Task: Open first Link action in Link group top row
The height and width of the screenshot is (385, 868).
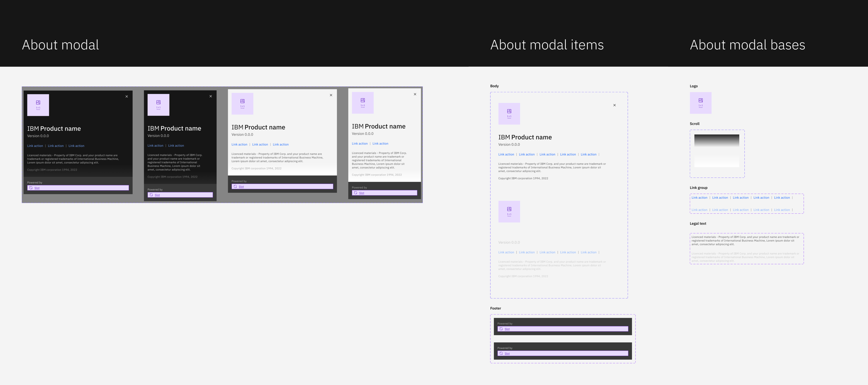Action: tap(699, 197)
